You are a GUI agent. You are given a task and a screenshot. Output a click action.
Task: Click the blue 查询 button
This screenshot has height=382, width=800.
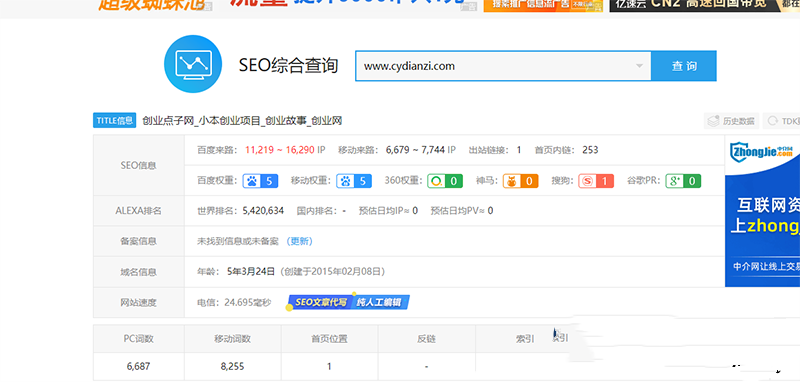(x=684, y=66)
